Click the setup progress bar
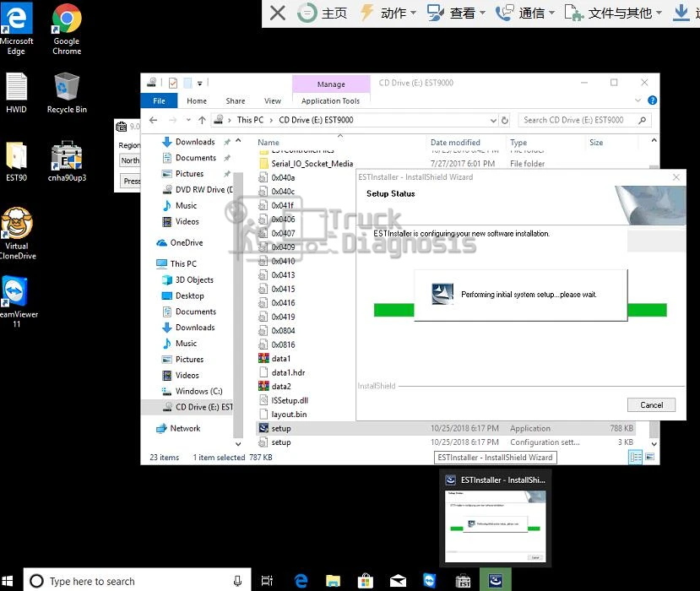This screenshot has width=700, height=591. [520, 310]
